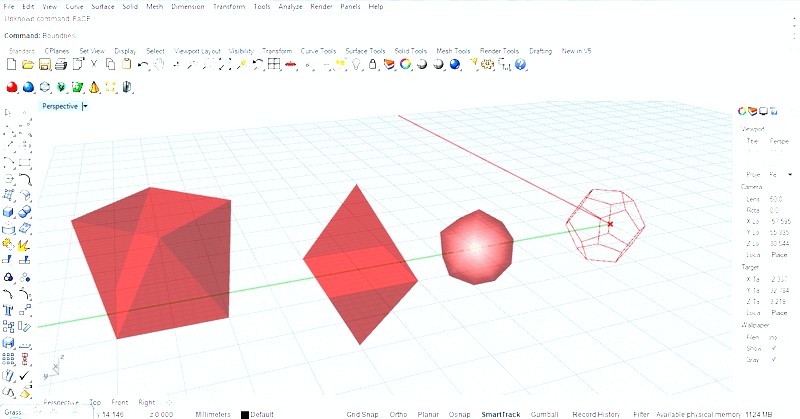Click the blue render sphere icon
Image resolution: width=800 pixels, height=419 pixels.
pos(455,64)
